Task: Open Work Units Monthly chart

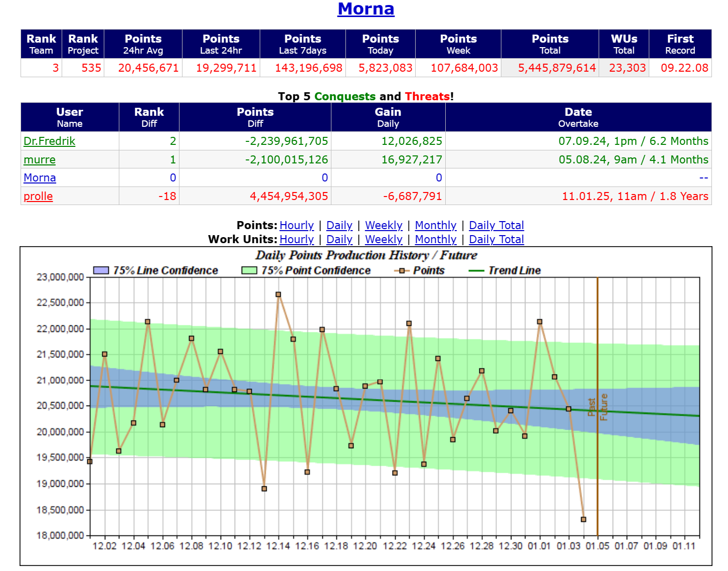Action: pyautogui.click(x=435, y=240)
